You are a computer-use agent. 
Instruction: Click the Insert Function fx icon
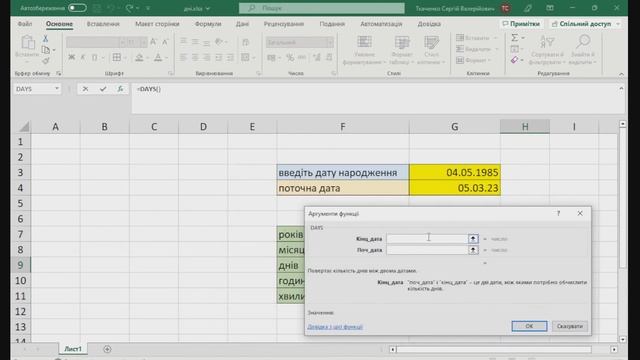pyautogui.click(x=120, y=89)
